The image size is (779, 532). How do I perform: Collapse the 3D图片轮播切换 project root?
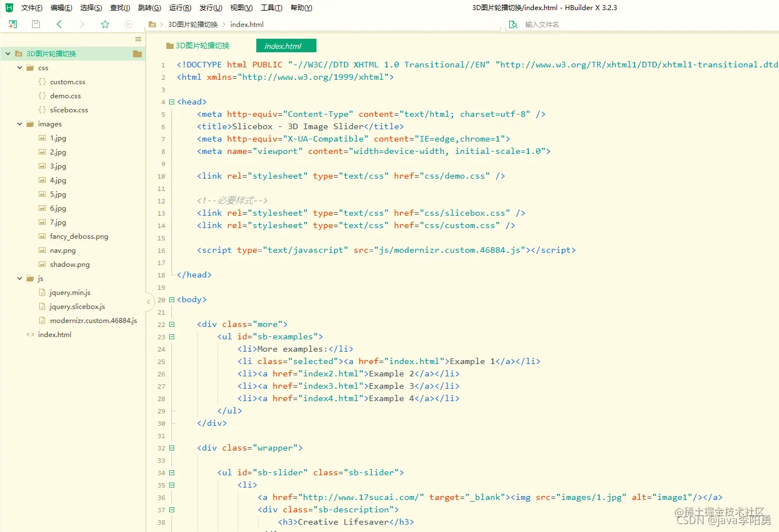pyautogui.click(x=8, y=53)
